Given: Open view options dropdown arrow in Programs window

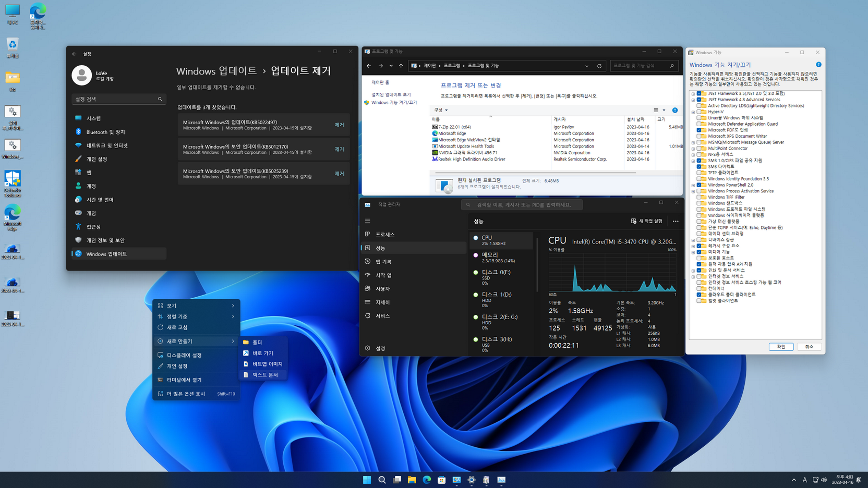Looking at the screenshot, I should (x=664, y=110).
